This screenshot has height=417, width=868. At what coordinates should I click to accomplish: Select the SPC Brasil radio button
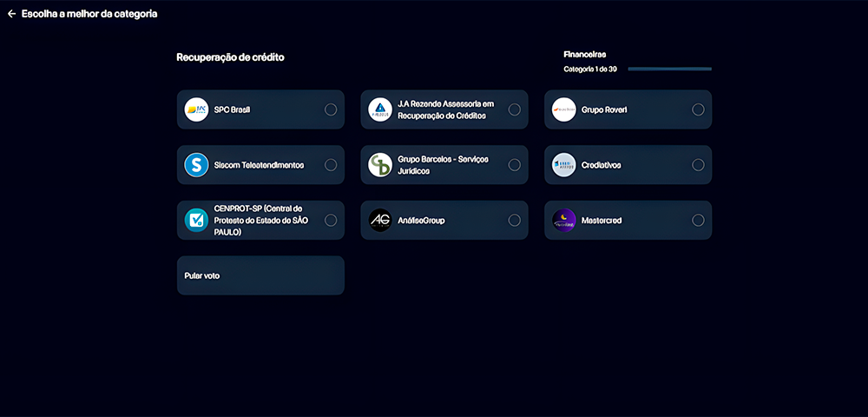(x=331, y=109)
